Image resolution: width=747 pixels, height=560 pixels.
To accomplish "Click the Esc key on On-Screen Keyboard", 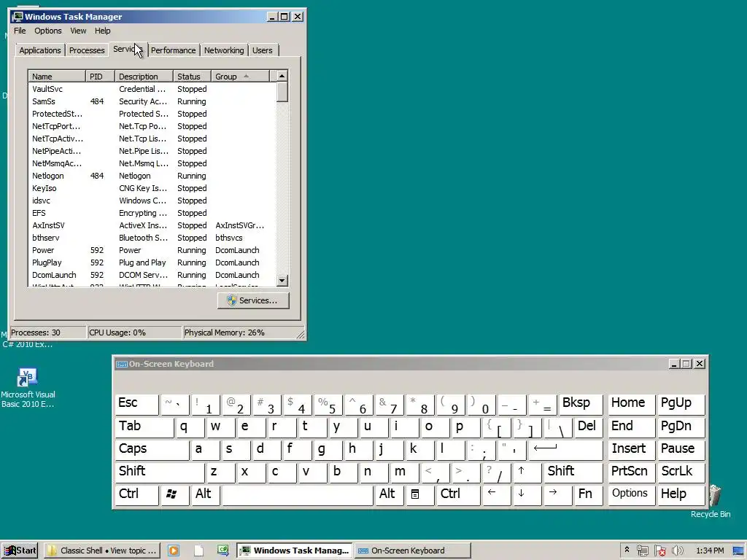I will [136, 404].
